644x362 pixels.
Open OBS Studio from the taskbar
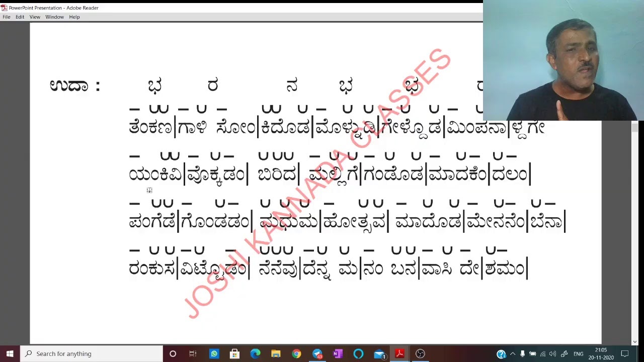[x=420, y=353]
